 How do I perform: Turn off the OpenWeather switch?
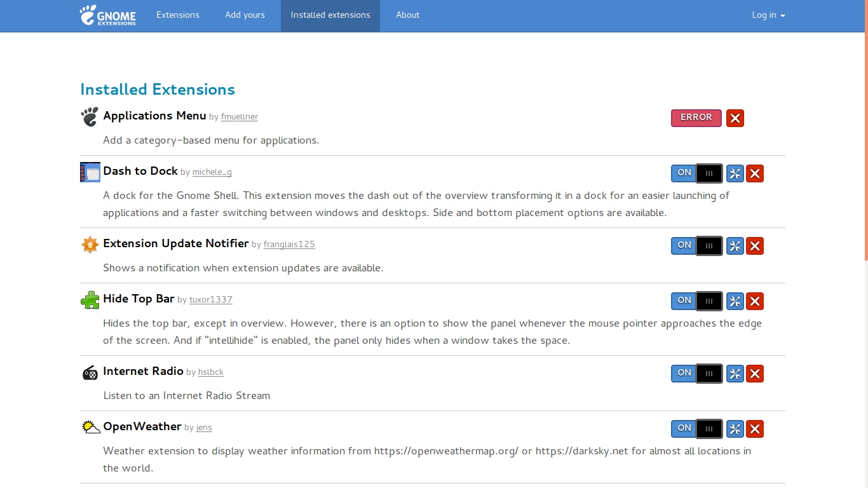[x=697, y=429]
